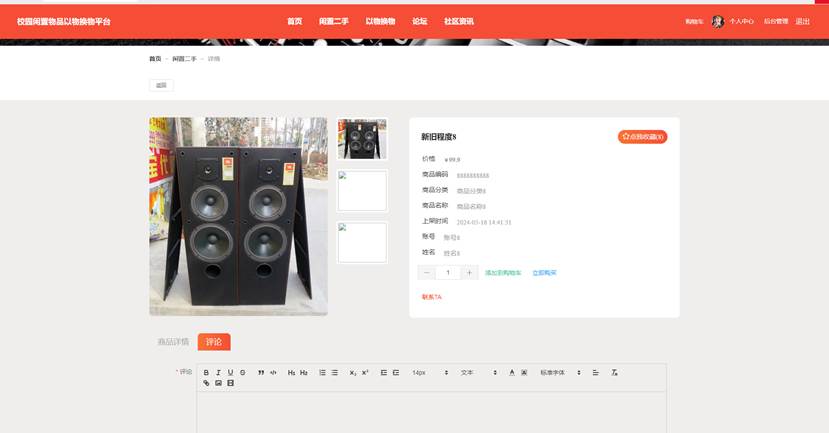Click 立即购买
The height and width of the screenshot is (433, 829).
544,273
